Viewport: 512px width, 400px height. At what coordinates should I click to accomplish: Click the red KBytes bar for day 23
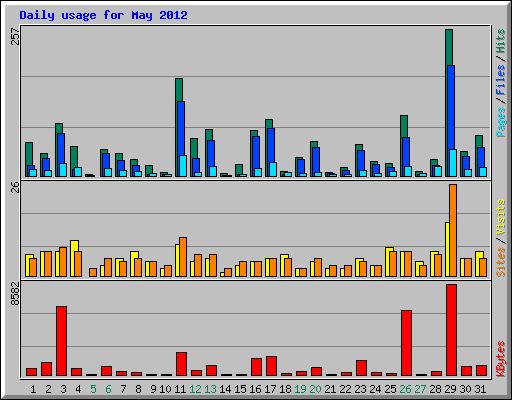coord(361,368)
